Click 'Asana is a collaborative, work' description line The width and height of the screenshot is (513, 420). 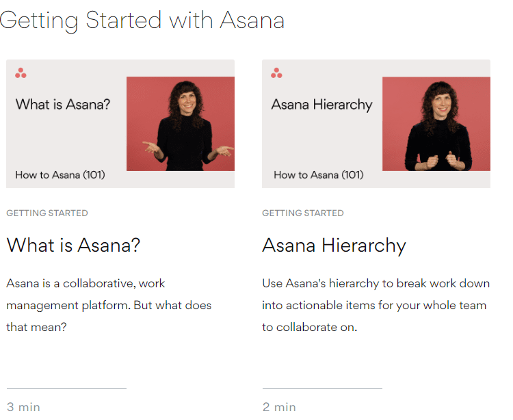[x=85, y=283]
